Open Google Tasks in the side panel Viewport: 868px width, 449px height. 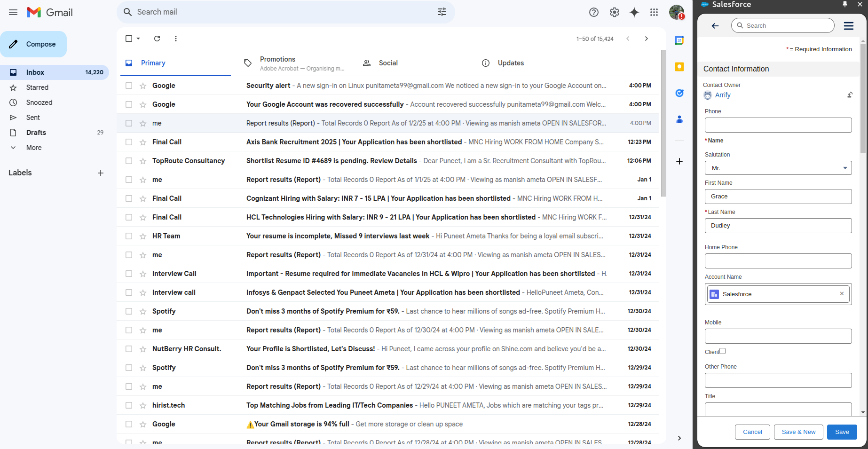coord(679,93)
